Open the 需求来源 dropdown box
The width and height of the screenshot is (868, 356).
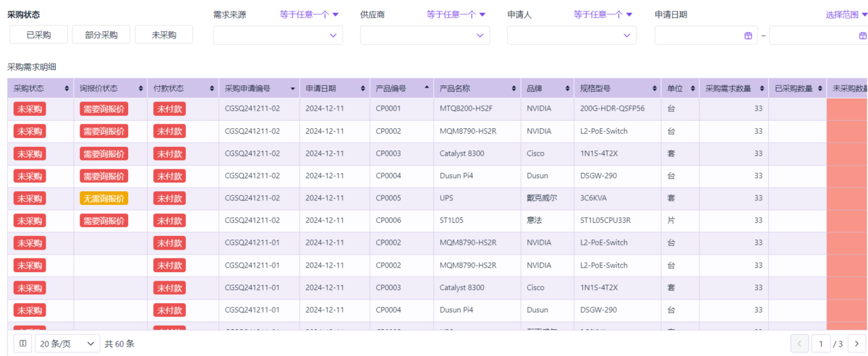278,35
